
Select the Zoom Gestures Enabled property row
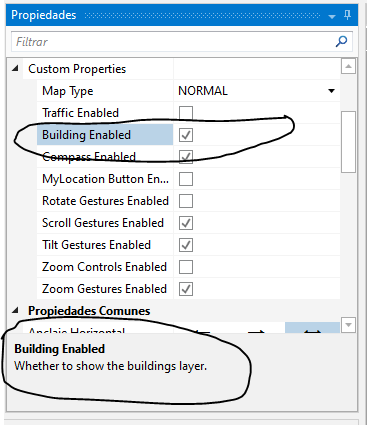tap(188, 289)
